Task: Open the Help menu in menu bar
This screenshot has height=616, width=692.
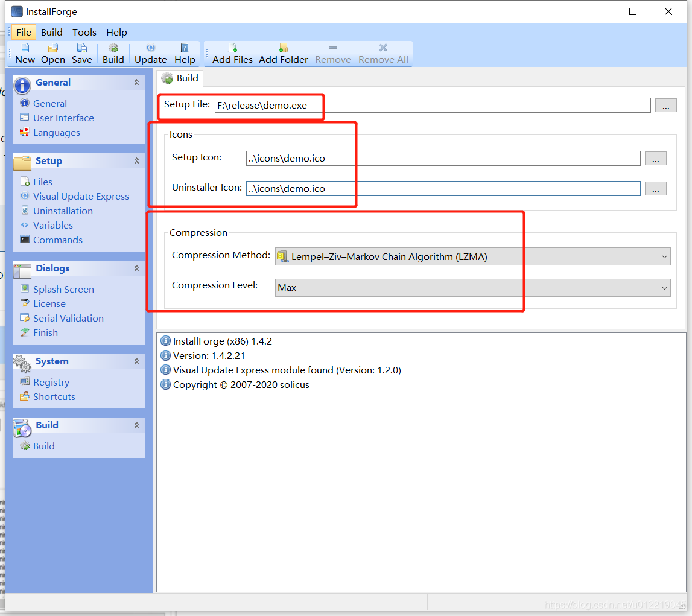Action: tap(116, 32)
